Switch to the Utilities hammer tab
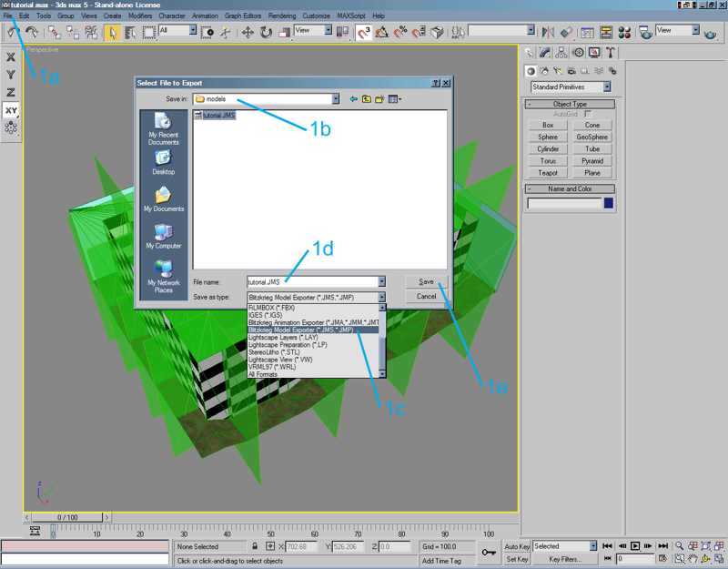This screenshot has width=728, height=569. point(611,53)
